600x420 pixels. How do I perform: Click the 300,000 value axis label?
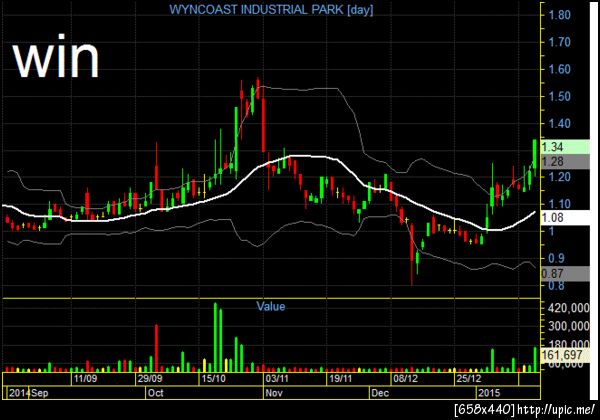point(569,326)
